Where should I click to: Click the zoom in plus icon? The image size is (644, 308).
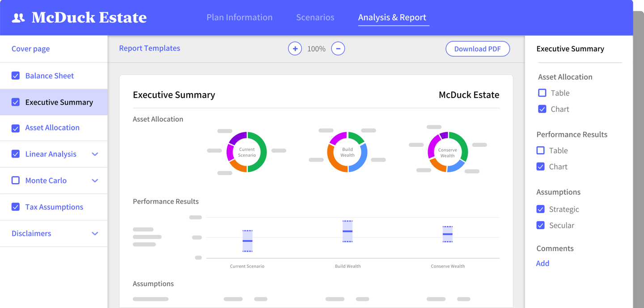[295, 48]
